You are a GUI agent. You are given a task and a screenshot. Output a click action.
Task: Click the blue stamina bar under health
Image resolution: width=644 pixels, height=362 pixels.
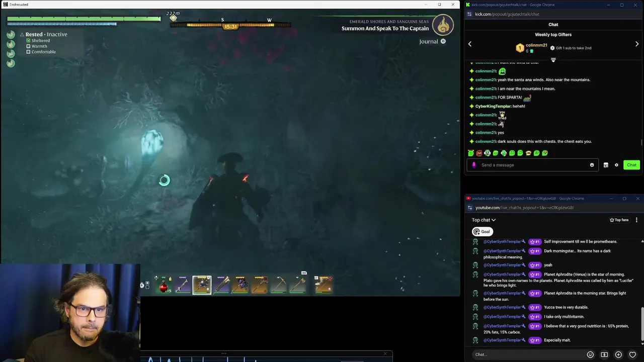[62, 24]
